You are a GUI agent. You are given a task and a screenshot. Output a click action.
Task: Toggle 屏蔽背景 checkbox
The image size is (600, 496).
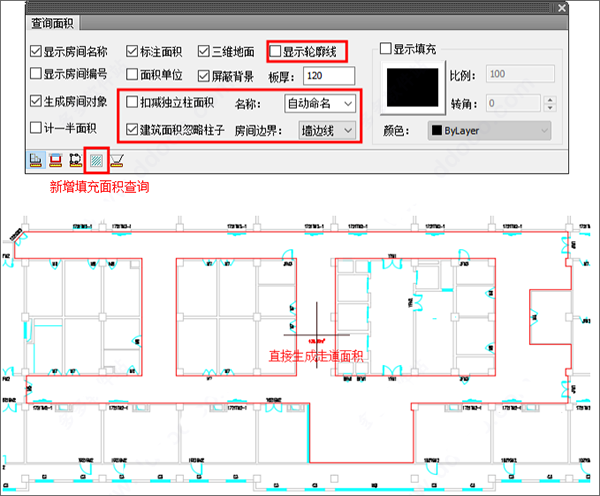204,76
